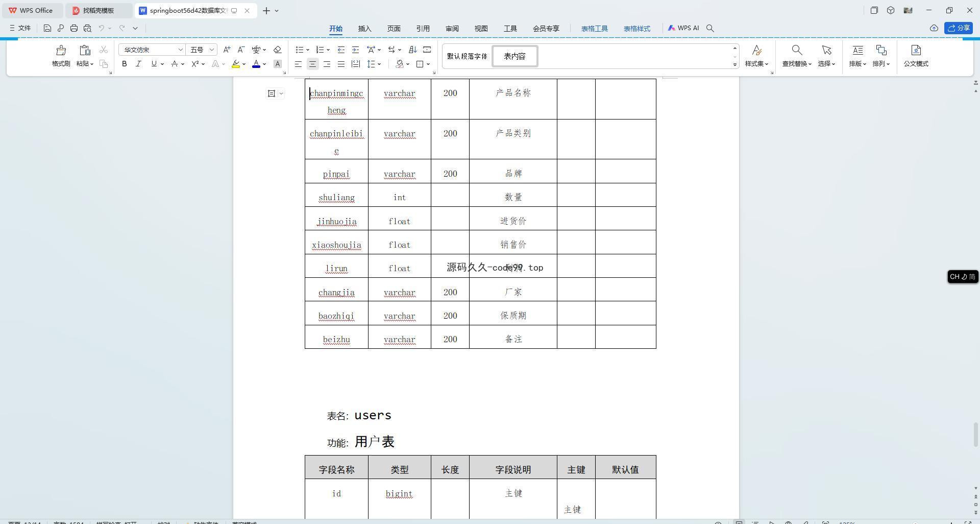Click the distributed alignment icon
980x524 pixels.
(x=356, y=64)
